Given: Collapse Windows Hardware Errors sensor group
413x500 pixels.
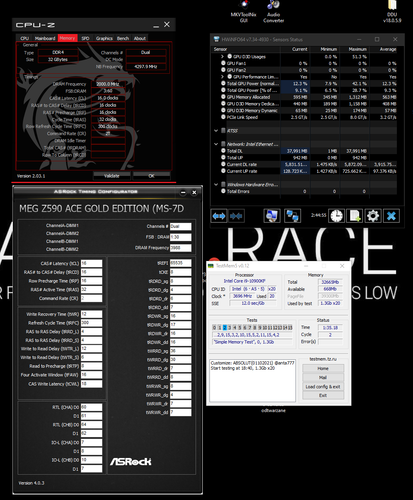Looking at the screenshot, I should pyautogui.click(x=216, y=184).
